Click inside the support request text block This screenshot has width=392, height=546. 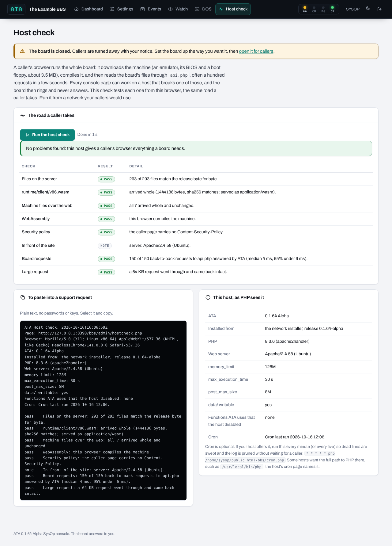pyautogui.click(x=103, y=410)
